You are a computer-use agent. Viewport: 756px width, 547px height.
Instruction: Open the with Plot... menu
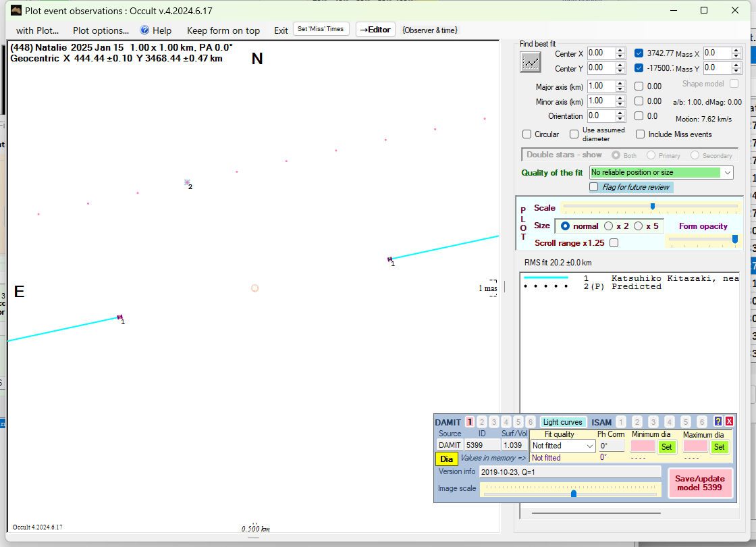click(37, 30)
